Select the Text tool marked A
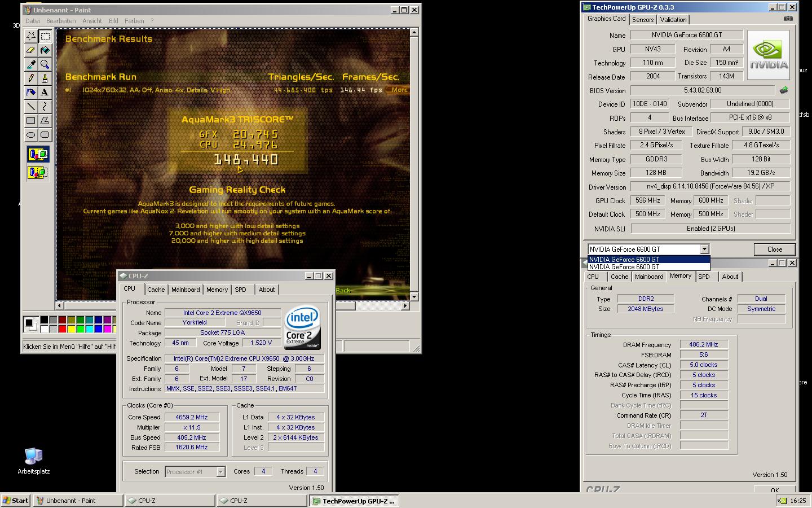 click(45, 92)
